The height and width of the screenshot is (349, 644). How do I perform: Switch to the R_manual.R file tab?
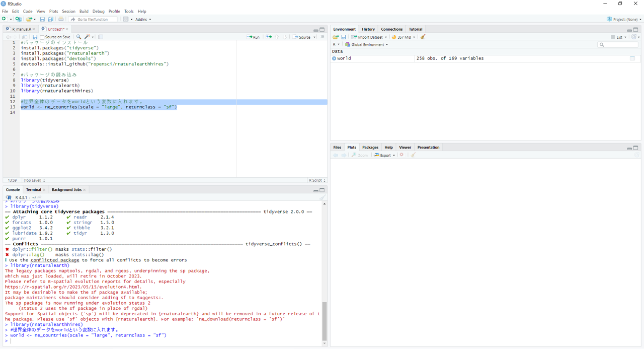(21, 29)
